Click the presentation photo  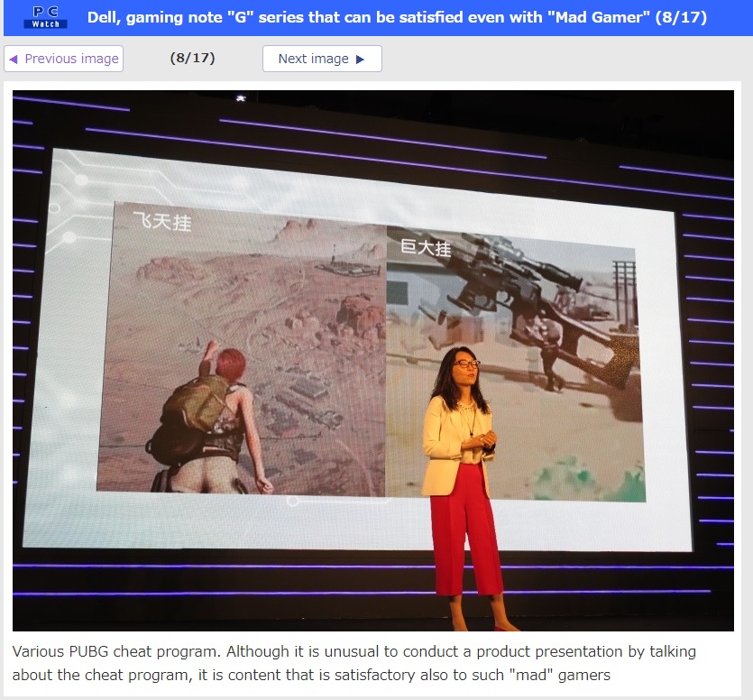click(x=373, y=361)
